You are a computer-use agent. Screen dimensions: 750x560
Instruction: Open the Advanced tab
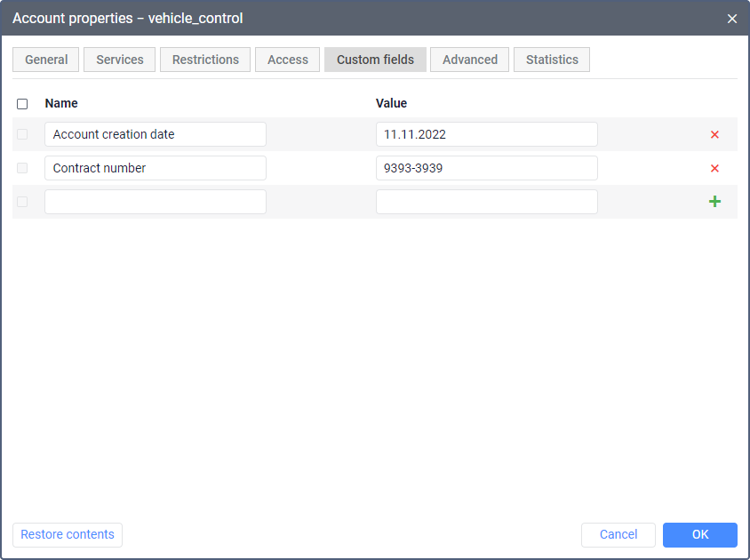[x=470, y=60]
